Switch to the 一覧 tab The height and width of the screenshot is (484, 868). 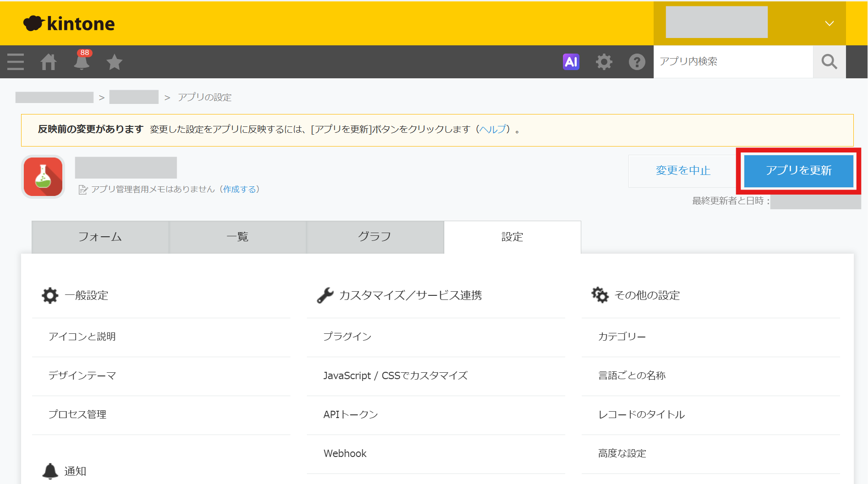[x=238, y=237]
